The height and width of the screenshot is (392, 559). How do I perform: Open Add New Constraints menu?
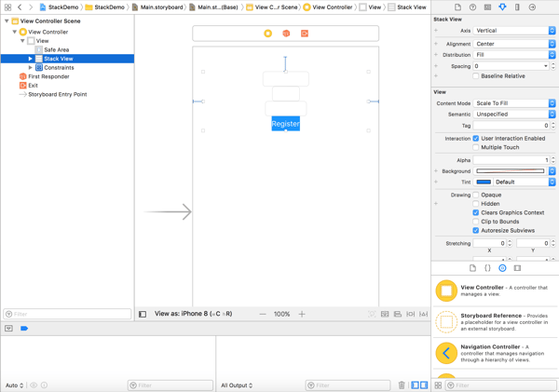pyautogui.click(x=411, y=314)
